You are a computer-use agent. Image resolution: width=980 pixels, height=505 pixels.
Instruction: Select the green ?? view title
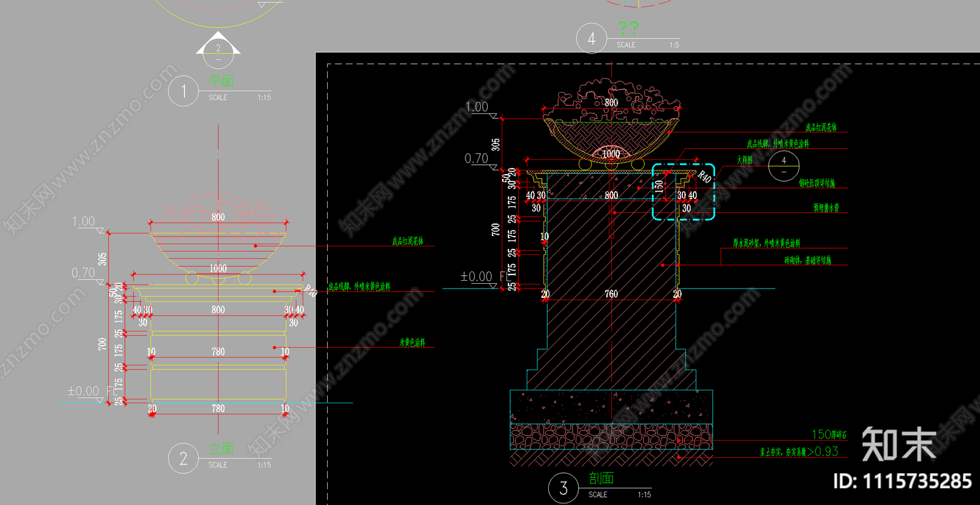[628, 28]
